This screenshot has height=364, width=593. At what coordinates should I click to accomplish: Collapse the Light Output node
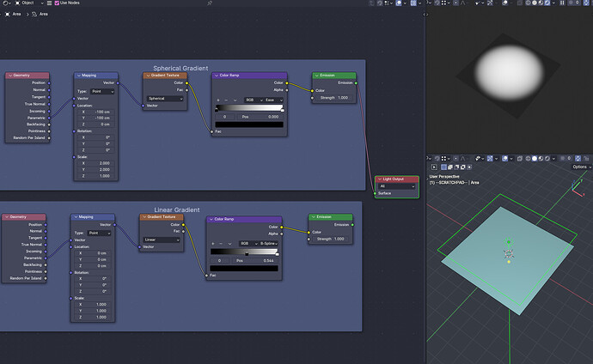click(x=380, y=179)
